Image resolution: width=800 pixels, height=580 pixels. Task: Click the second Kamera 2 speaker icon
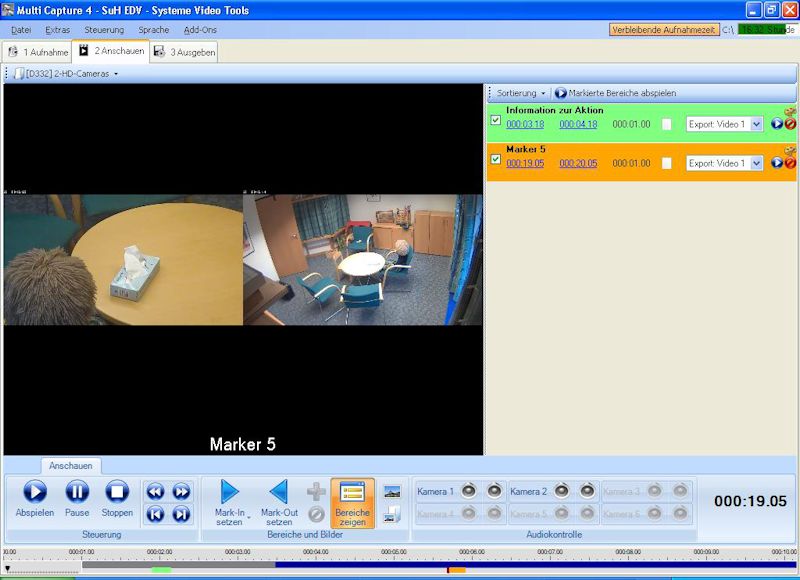click(588, 491)
